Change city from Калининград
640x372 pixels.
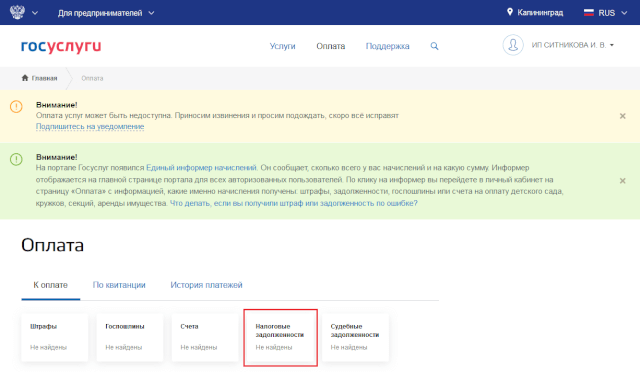(540, 13)
